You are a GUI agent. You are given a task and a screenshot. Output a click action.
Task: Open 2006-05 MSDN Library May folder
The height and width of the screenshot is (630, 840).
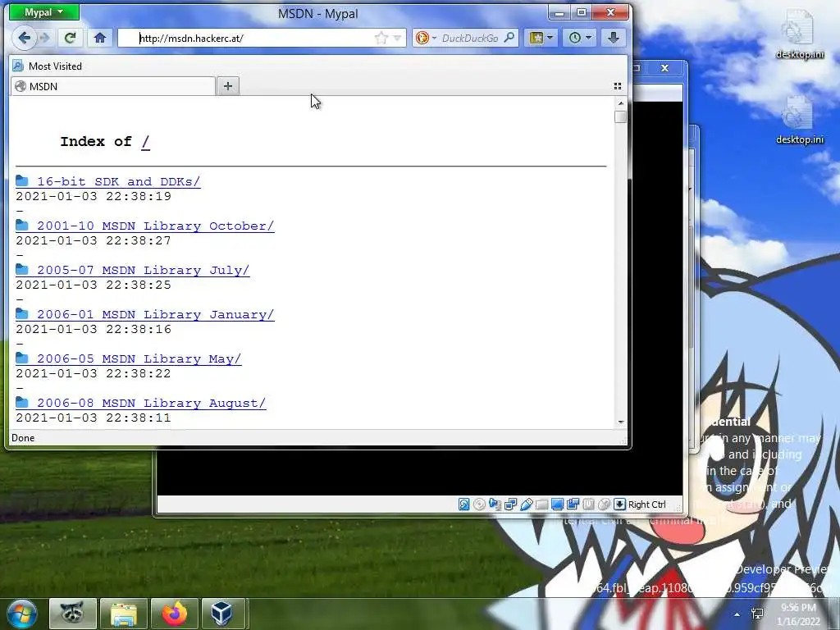pos(129,359)
